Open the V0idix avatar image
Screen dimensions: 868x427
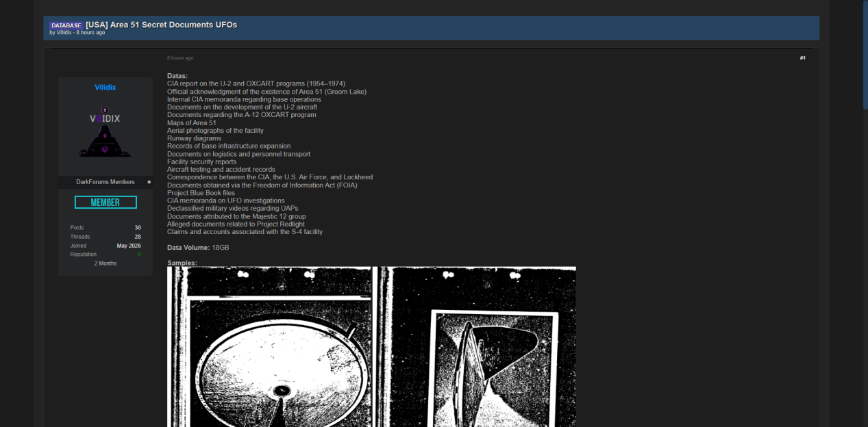[105, 131]
